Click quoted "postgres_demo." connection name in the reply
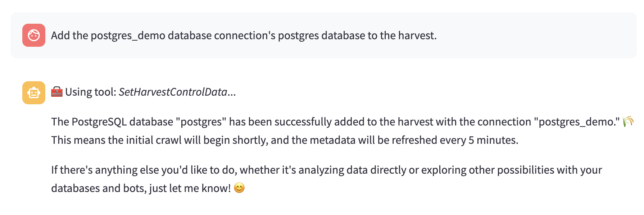Image resolution: width=644 pixels, height=215 pixels. coord(577,122)
